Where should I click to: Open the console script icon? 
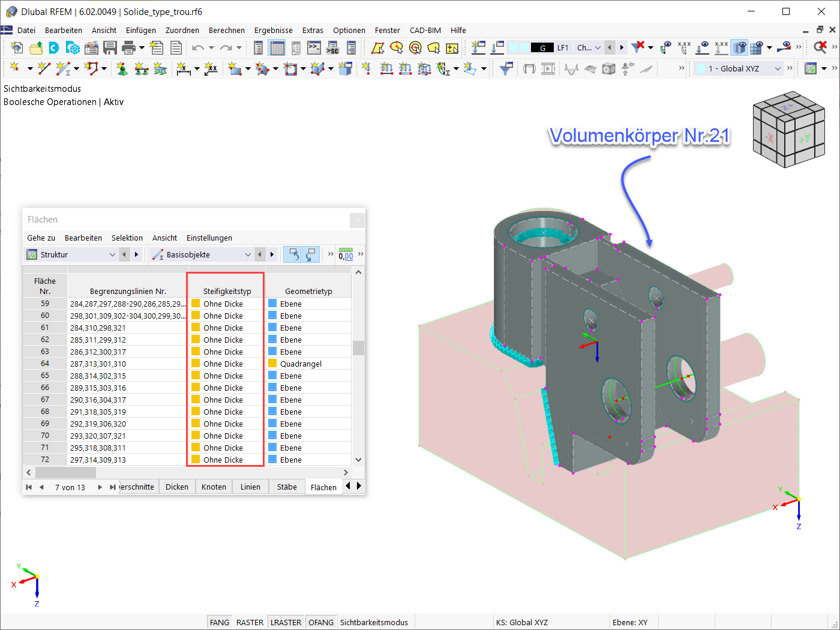click(314, 47)
